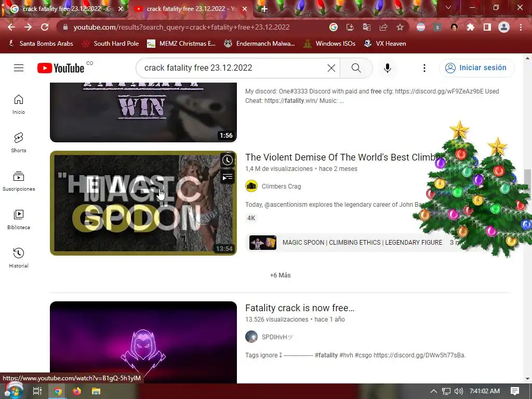This screenshot has height=399, width=532.
Task: Show hidden system tray icons
Action: point(434,391)
